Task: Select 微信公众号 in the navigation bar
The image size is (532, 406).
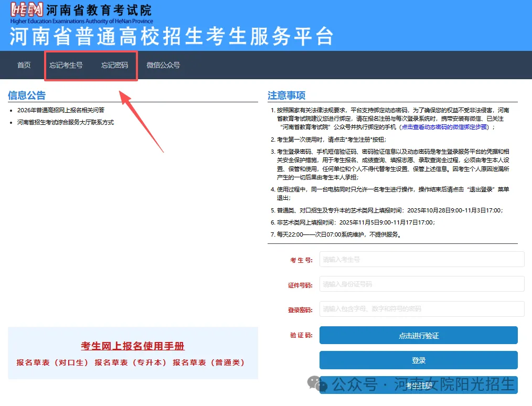Action: [x=163, y=66]
